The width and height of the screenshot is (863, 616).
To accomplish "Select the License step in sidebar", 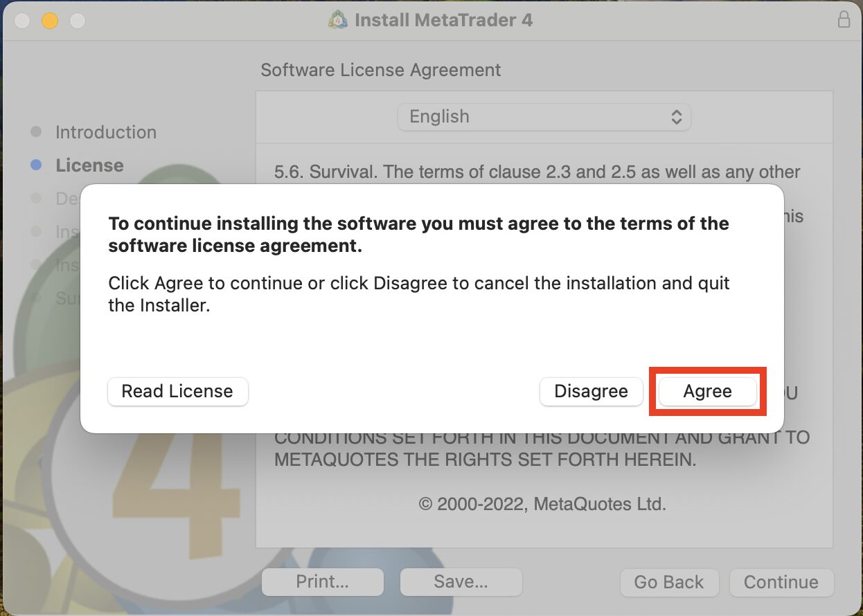I will coord(89,165).
